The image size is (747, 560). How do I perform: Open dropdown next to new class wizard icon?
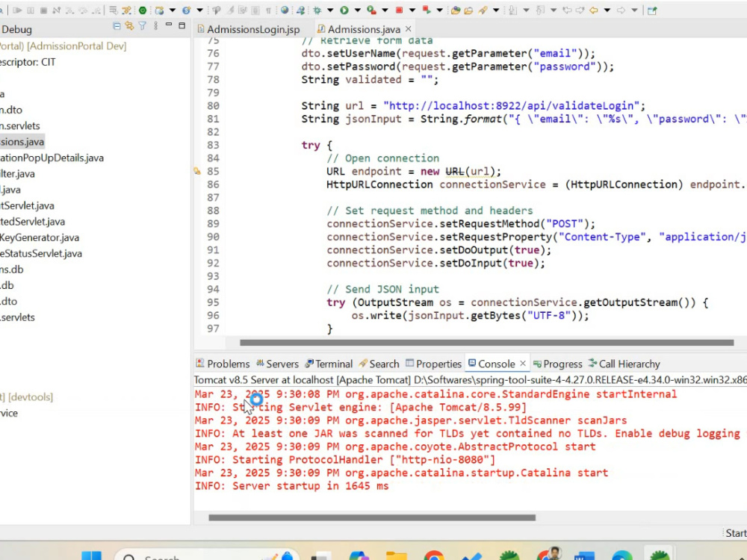click(173, 10)
